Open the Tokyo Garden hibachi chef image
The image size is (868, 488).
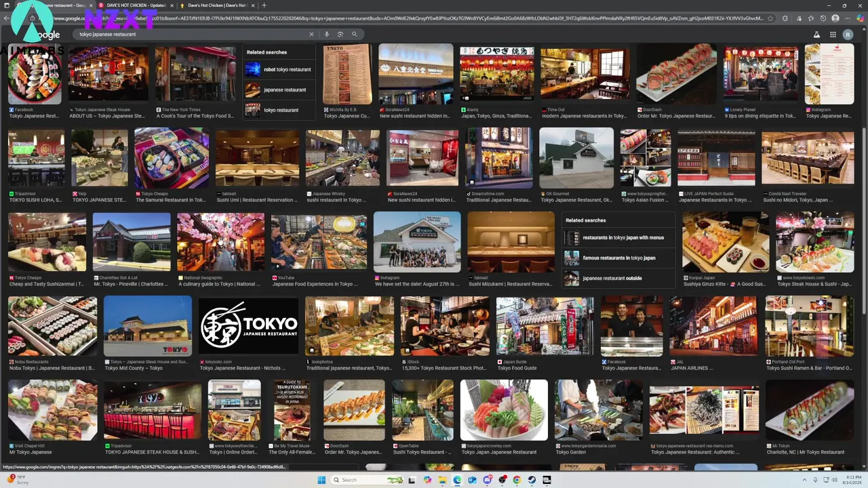coord(599,410)
